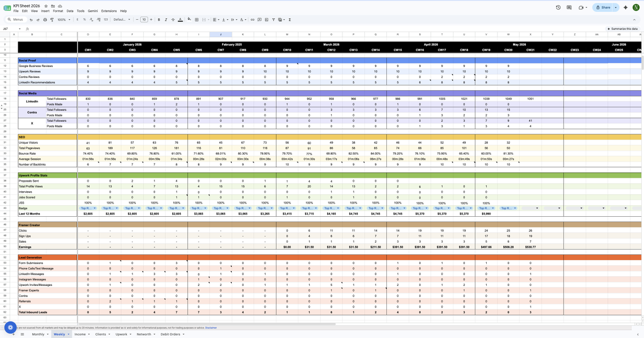Insert a comment from toolbar
The width and height of the screenshot is (644, 338).
(259, 19)
